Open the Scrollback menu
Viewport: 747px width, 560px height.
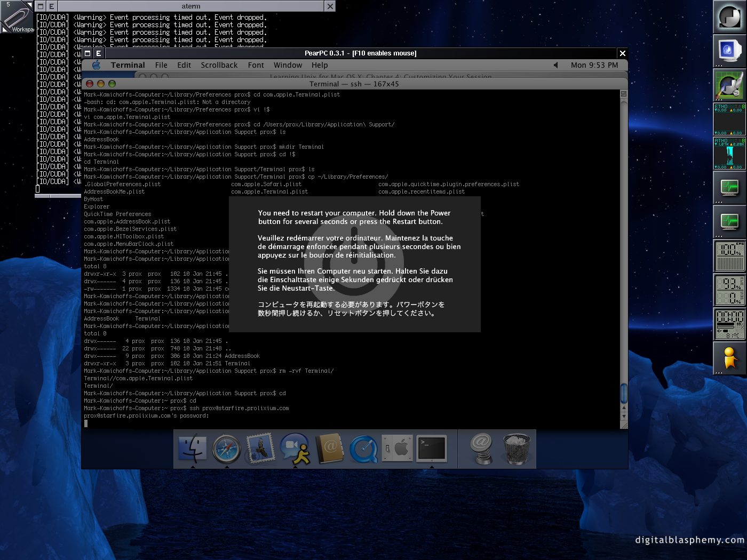point(219,65)
